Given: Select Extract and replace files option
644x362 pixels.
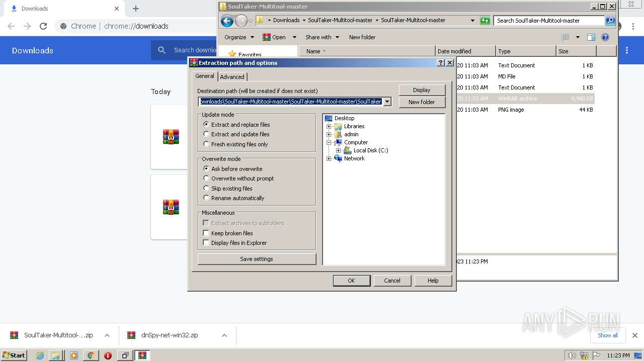Looking at the screenshot, I should 236,125.
